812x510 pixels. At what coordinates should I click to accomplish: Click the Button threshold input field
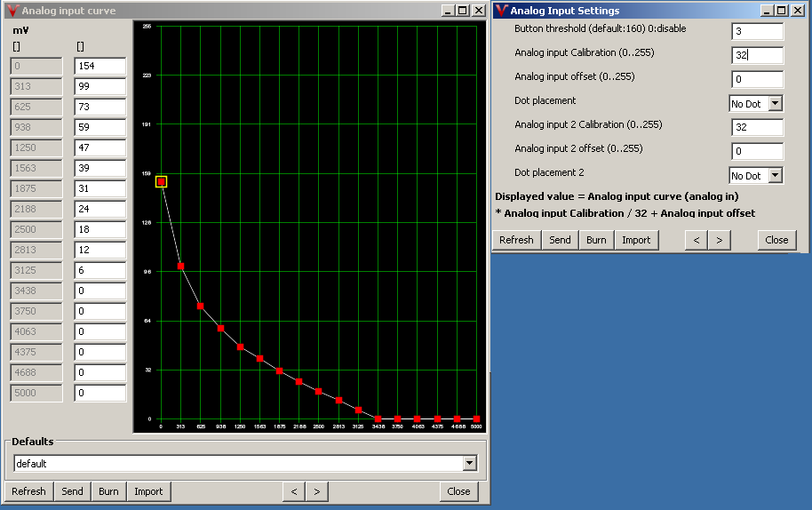click(757, 31)
